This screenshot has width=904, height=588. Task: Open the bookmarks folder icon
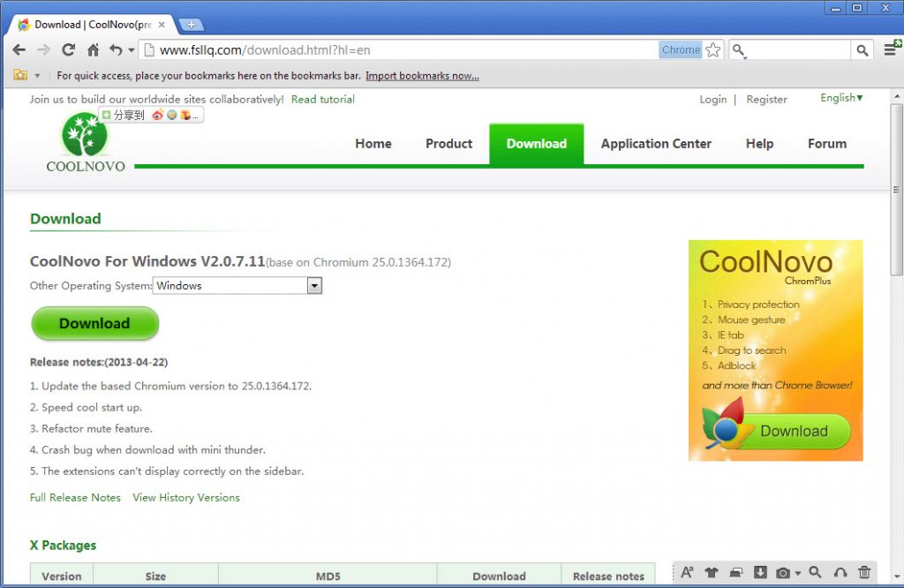tap(21, 75)
